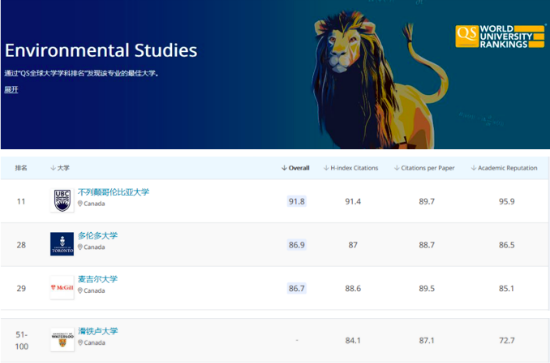The width and height of the screenshot is (550, 363).
Task: Sort by H-index Citations column
Action: 351,168
